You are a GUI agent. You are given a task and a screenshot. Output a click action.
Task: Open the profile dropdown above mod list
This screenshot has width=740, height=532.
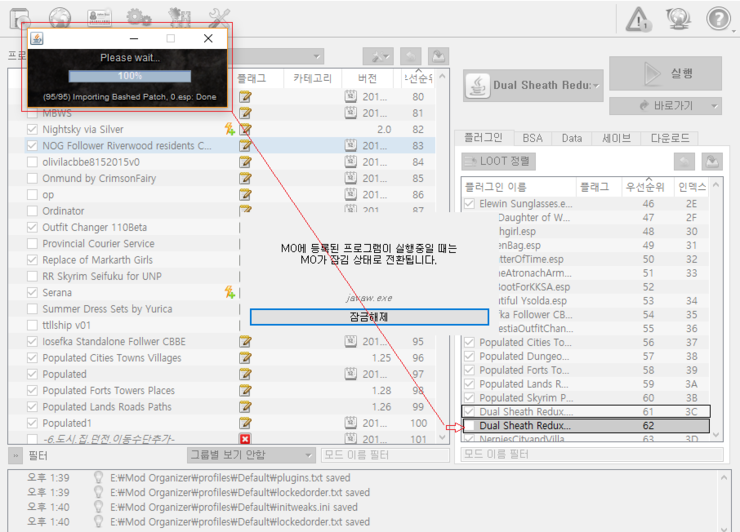pos(276,57)
